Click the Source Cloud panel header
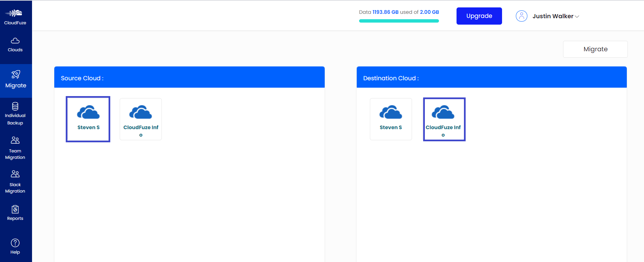 pos(189,77)
